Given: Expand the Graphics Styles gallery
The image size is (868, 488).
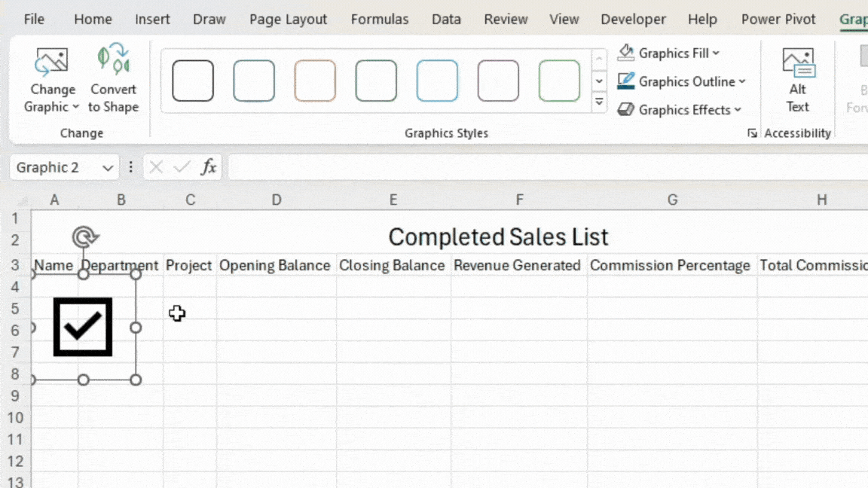Looking at the screenshot, I should (x=598, y=102).
